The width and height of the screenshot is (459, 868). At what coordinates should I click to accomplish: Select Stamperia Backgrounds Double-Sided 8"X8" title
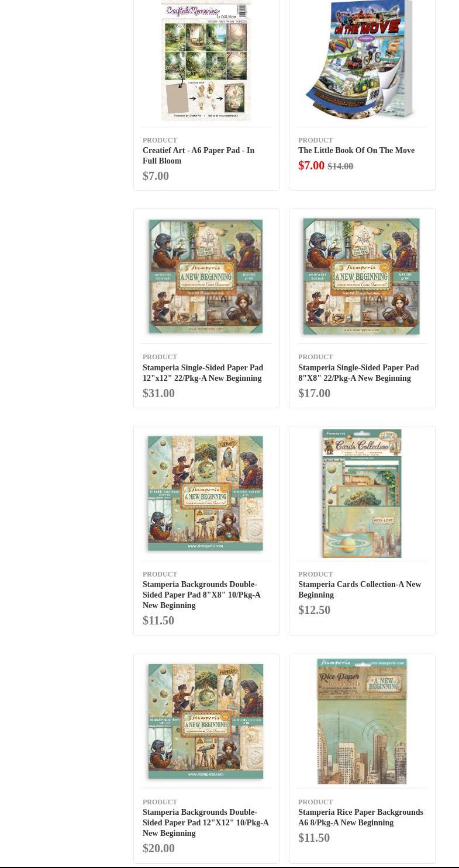202,595
